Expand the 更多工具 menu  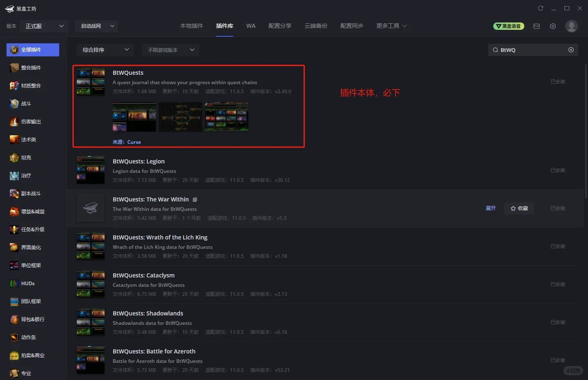pos(392,26)
